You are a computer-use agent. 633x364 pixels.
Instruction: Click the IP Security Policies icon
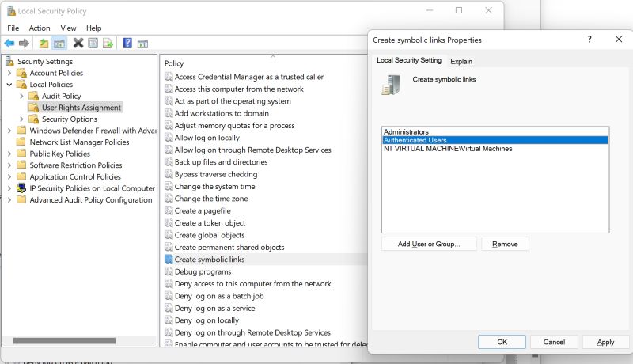point(21,188)
